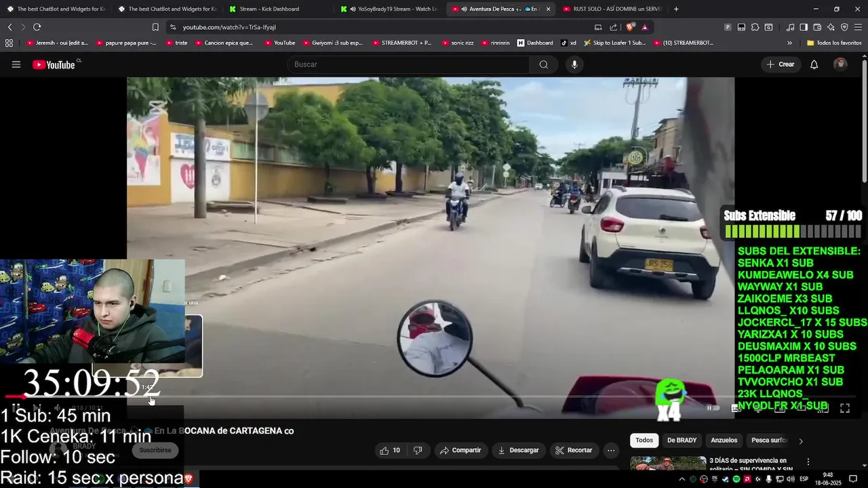Open the YouTube account avatar menu
This screenshot has width=868, height=488.
tap(841, 64)
